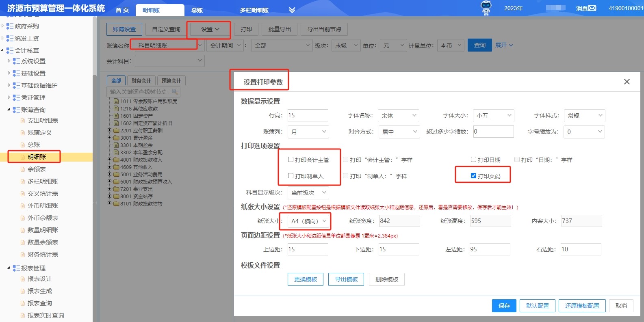Open the 设置 dropdown button in toolbar
The image size is (644, 322).
point(210,29)
